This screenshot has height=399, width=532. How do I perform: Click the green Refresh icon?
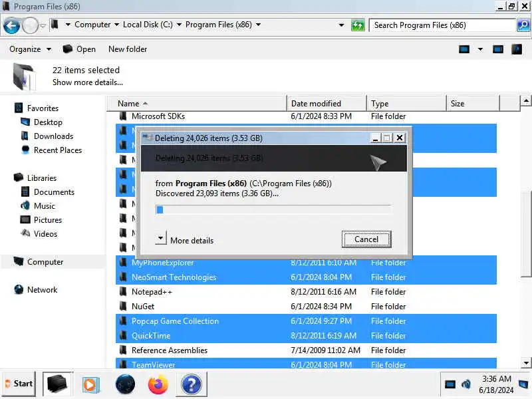pyautogui.click(x=358, y=25)
